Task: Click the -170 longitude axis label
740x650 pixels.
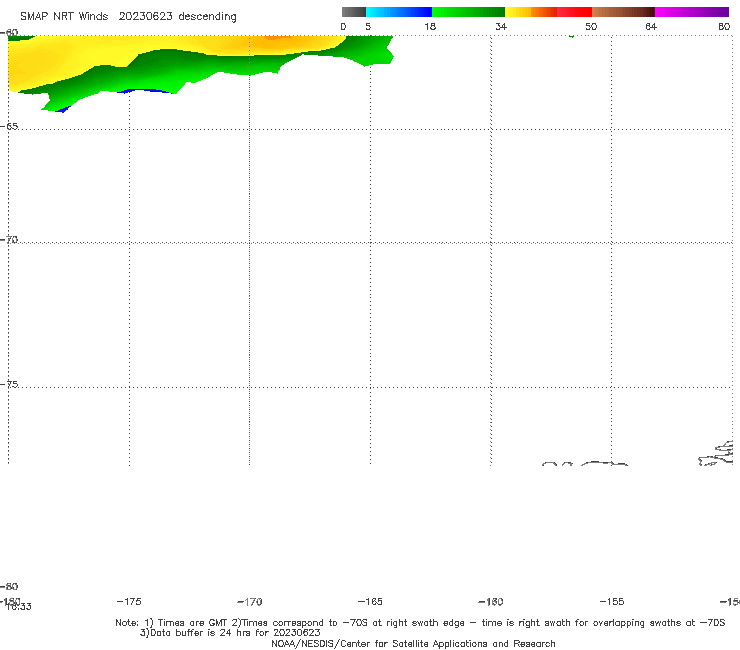Action: click(250, 601)
